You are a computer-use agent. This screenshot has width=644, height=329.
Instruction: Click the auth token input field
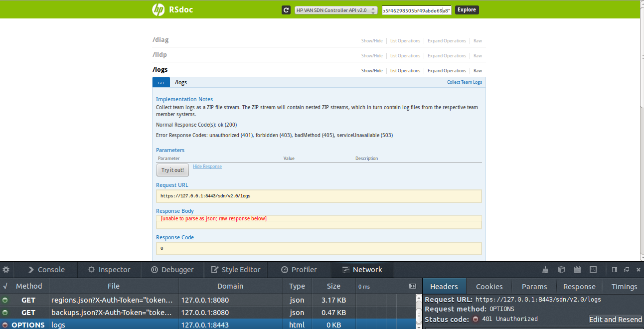pyautogui.click(x=417, y=10)
